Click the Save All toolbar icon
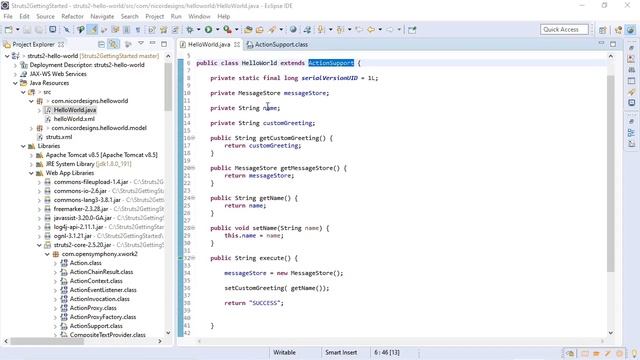The height and width of the screenshot is (360, 640). pyautogui.click(x=39, y=29)
